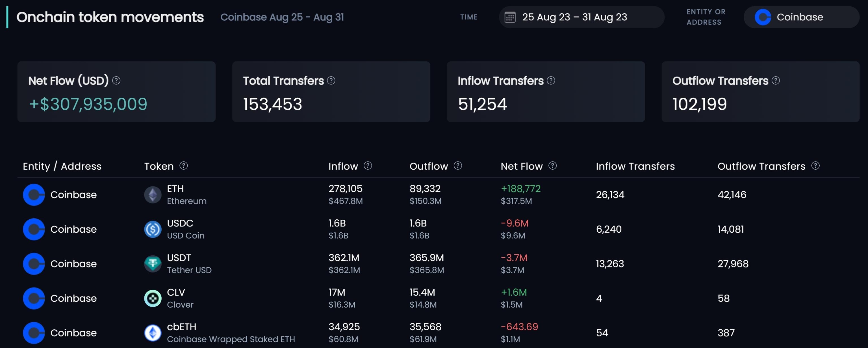
Task: Sort by Inflow Transfers column header
Action: click(635, 166)
